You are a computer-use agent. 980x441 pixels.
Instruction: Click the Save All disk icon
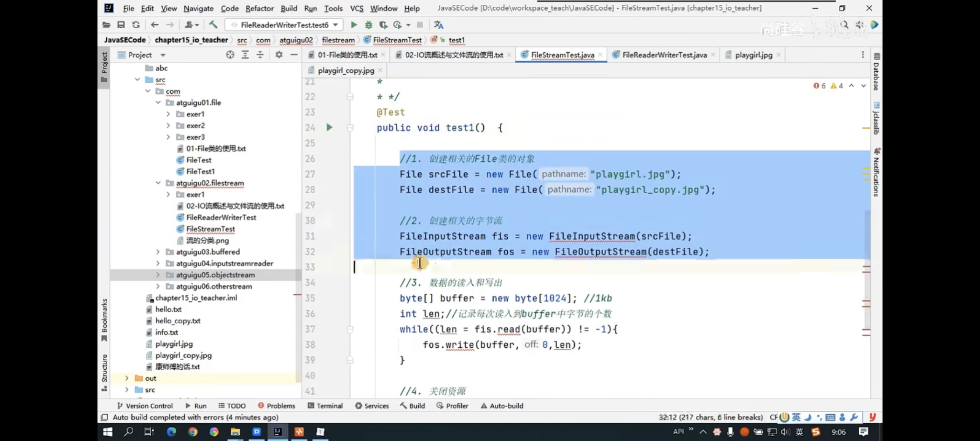tap(121, 25)
